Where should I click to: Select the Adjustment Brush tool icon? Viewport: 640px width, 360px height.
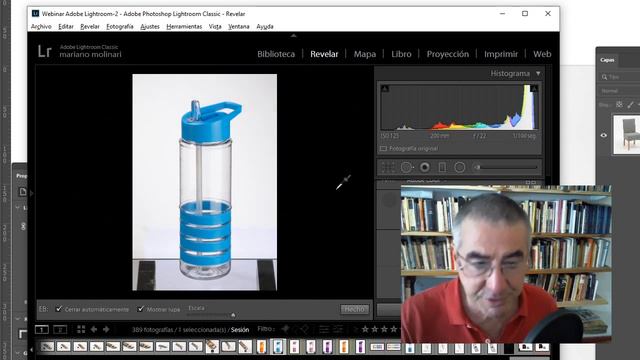[477, 167]
